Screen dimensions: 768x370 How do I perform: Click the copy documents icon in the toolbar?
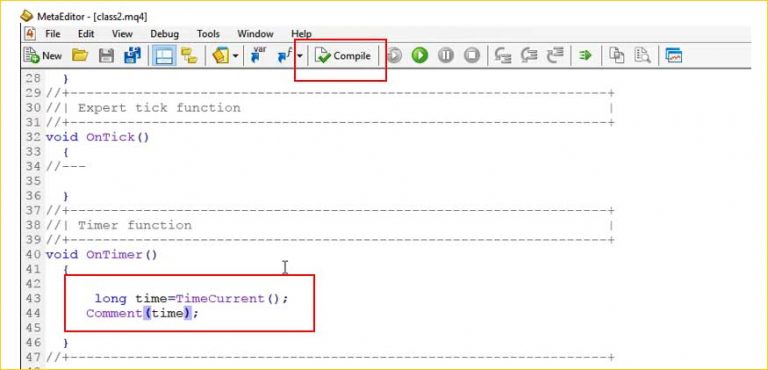pyautogui.click(x=617, y=55)
